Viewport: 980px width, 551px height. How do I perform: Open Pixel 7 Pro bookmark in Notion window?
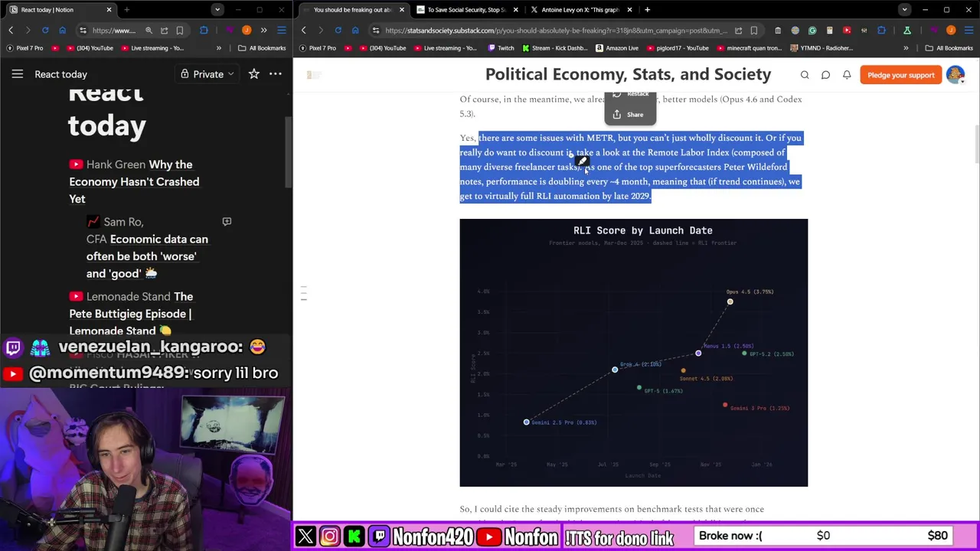pyautogui.click(x=24, y=48)
